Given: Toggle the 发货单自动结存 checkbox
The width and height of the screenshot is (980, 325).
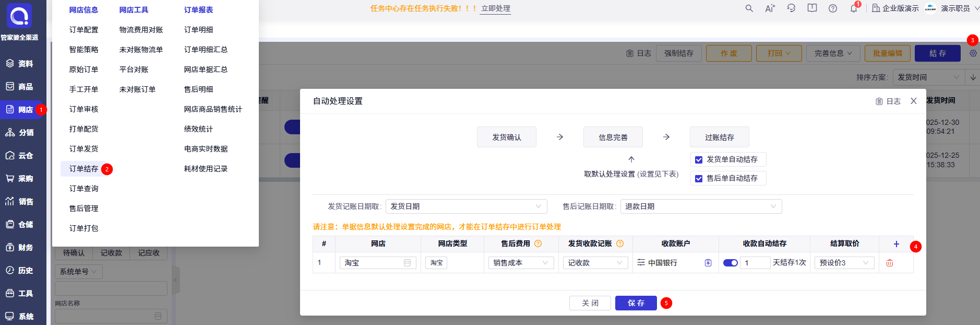Looking at the screenshot, I should (x=699, y=160).
